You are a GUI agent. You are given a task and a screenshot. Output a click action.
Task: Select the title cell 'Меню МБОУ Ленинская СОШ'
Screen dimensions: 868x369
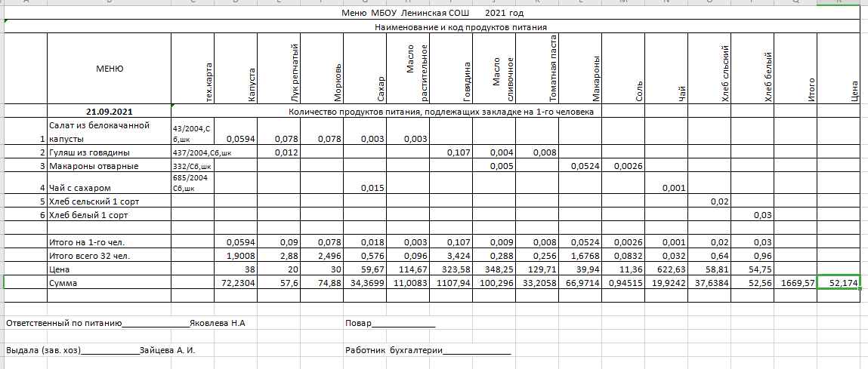pos(431,14)
